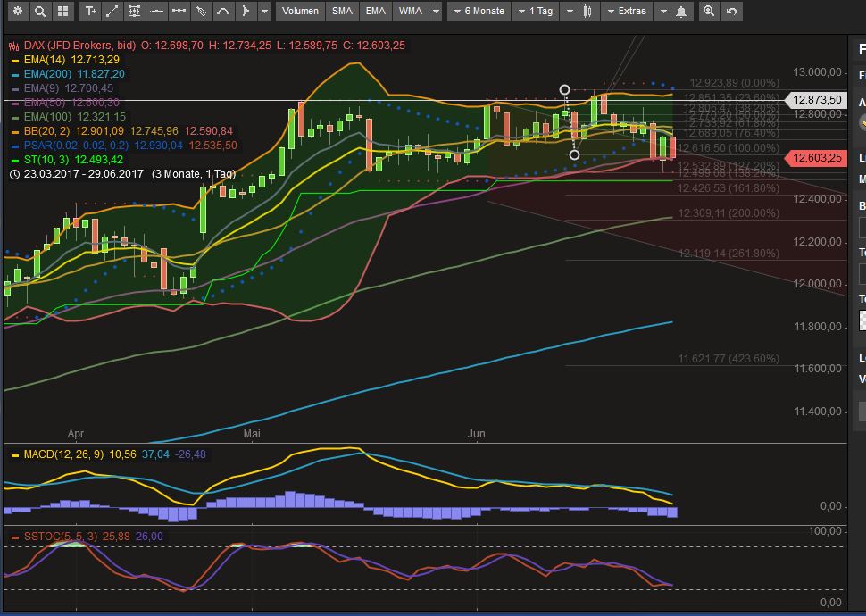
Task: Click the MACD(12, 26, 9) legend label
Action: coord(63,454)
